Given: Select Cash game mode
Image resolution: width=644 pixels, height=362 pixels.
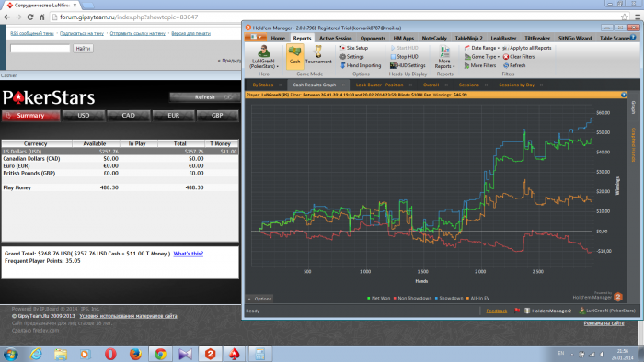Looking at the screenshot, I should click(x=294, y=56).
